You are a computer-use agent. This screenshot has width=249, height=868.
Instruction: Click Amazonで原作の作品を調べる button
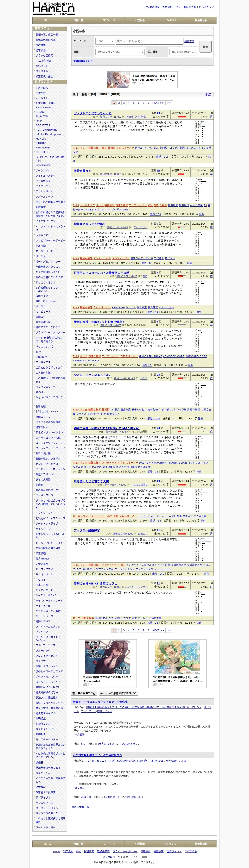118,693
